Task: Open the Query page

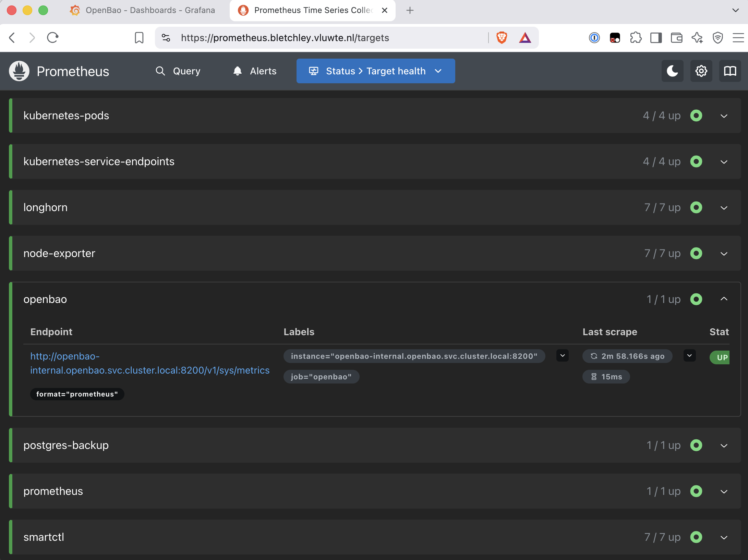Action: 178,71
